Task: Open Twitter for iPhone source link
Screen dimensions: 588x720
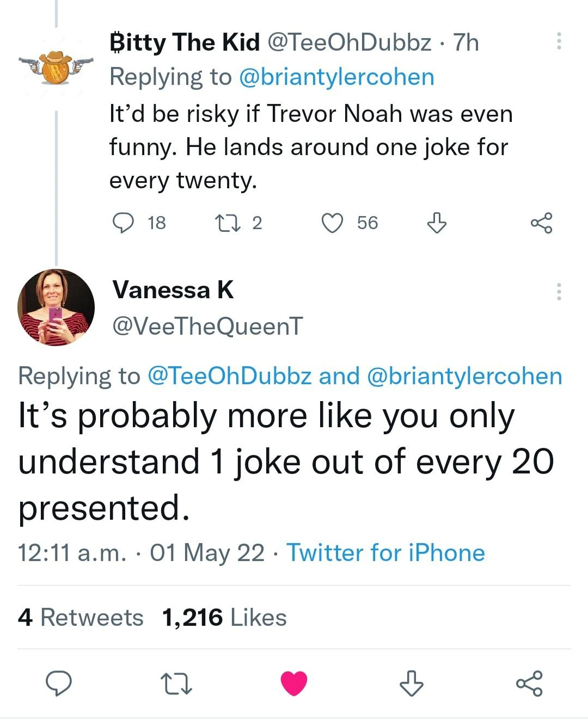Action: click(385, 553)
